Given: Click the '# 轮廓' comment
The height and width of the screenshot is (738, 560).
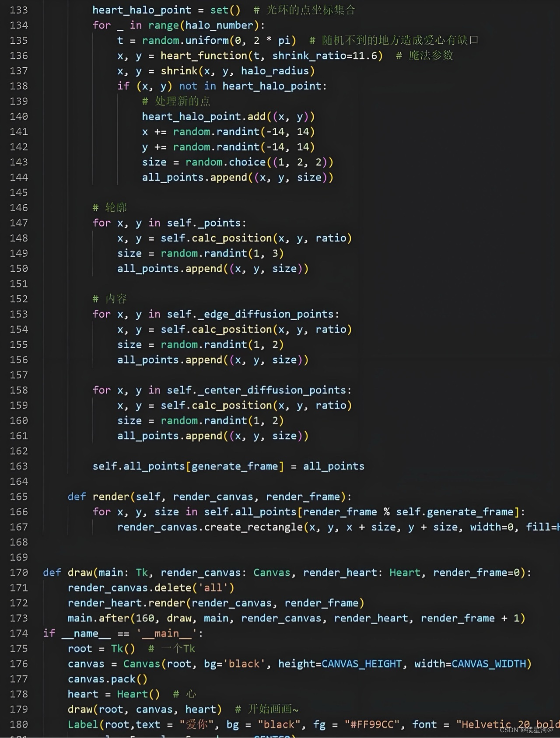Looking at the screenshot, I should (109, 207).
